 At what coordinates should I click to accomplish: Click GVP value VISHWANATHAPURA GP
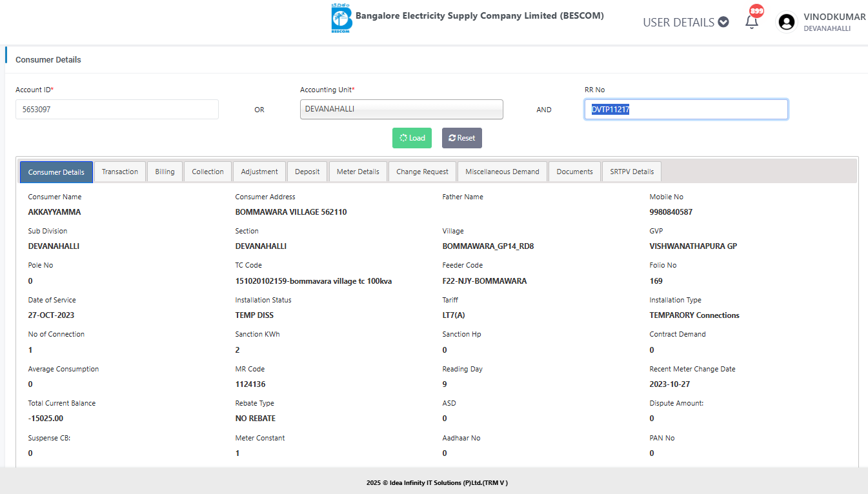693,246
